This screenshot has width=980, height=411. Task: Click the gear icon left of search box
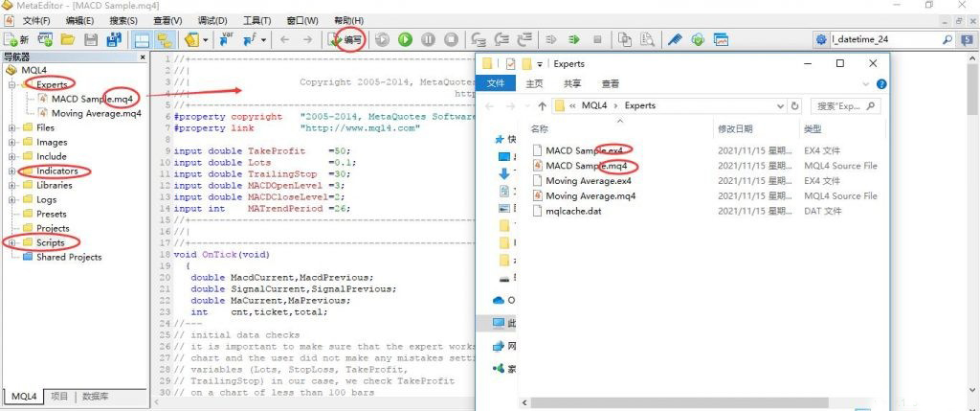[x=821, y=39]
